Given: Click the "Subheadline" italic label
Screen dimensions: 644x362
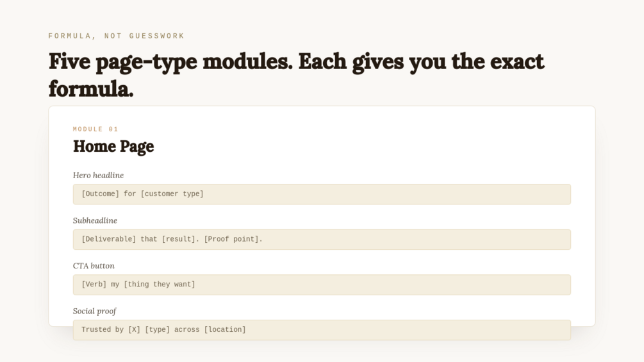Looking at the screenshot, I should 95,220.
